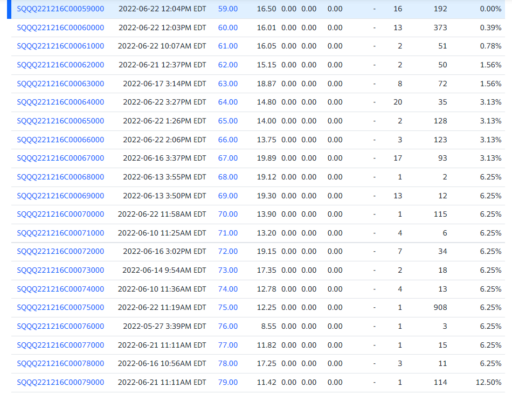Click the 65.00 strike price link

pyautogui.click(x=228, y=121)
